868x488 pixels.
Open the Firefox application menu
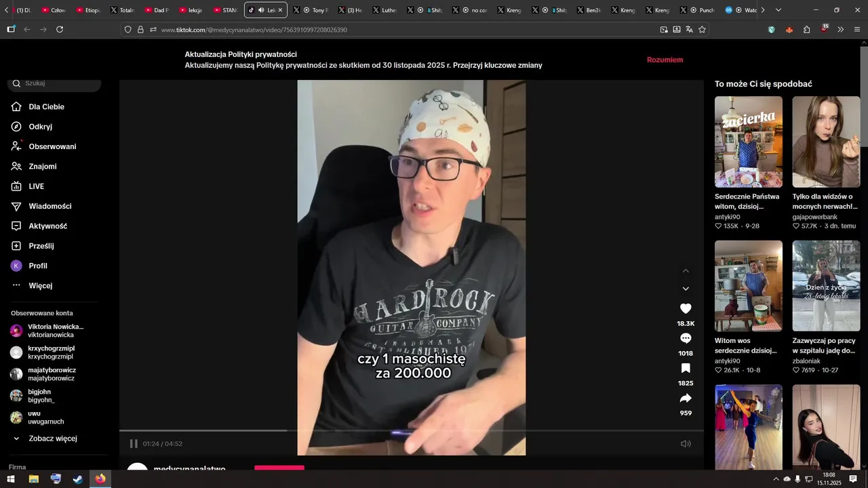pyautogui.click(x=858, y=29)
